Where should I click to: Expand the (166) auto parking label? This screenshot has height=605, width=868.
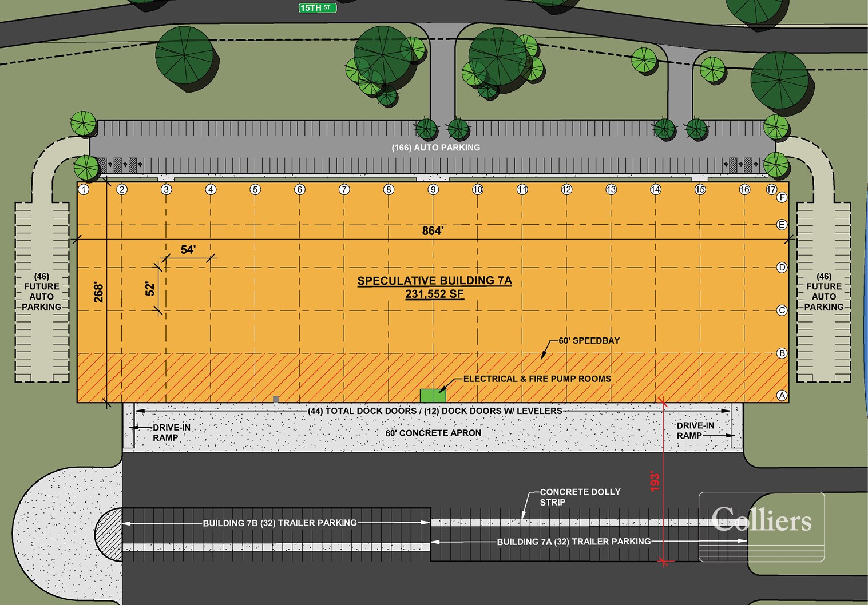pyautogui.click(x=435, y=147)
